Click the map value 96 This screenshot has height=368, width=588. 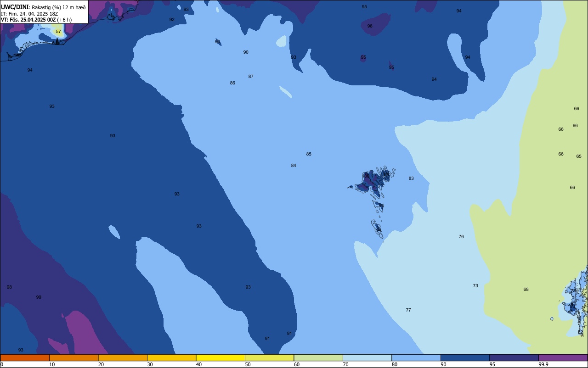point(370,26)
